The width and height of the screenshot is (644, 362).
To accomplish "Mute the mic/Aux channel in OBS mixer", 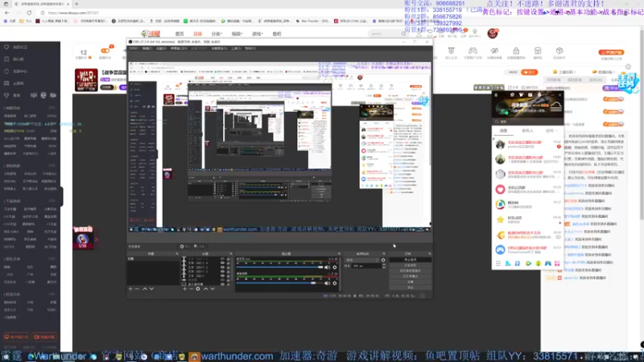I will [328, 268].
